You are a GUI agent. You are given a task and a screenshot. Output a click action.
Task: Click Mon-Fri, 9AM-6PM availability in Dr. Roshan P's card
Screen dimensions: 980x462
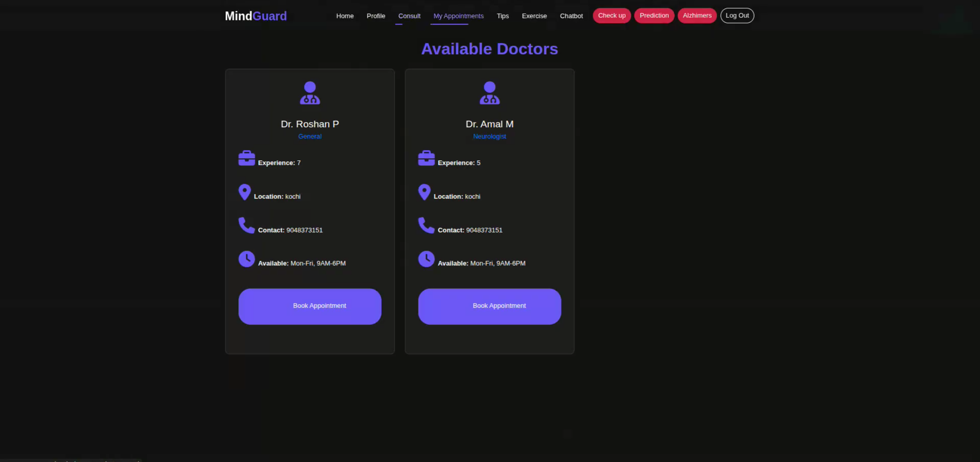coord(318,263)
